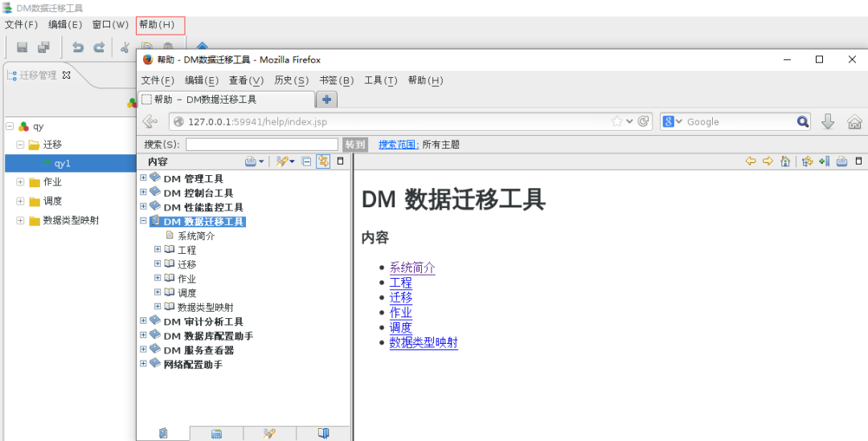Expand the 数据类型映射 topic in help tree
Image resolution: width=868 pixels, height=441 pixels.
[x=158, y=307]
